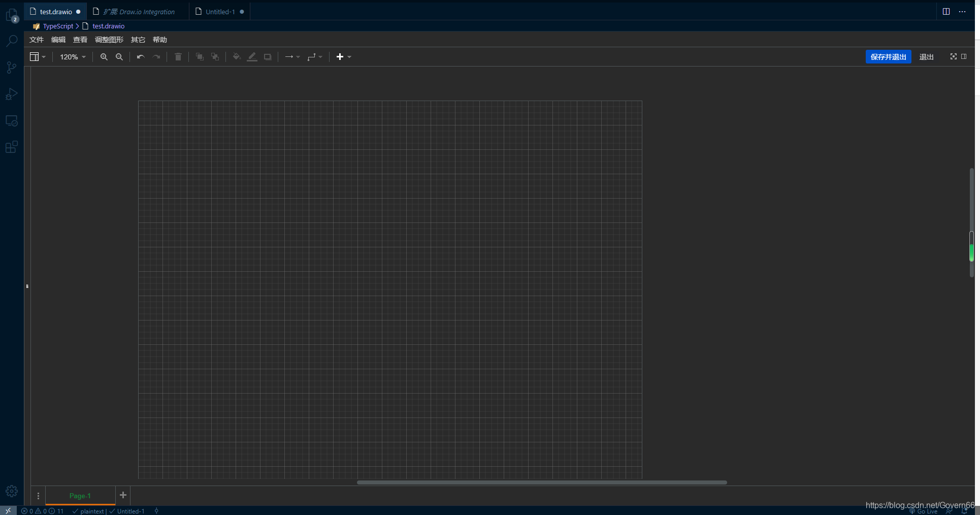
Task: Undo the last diagram action
Action: (141, 57)
